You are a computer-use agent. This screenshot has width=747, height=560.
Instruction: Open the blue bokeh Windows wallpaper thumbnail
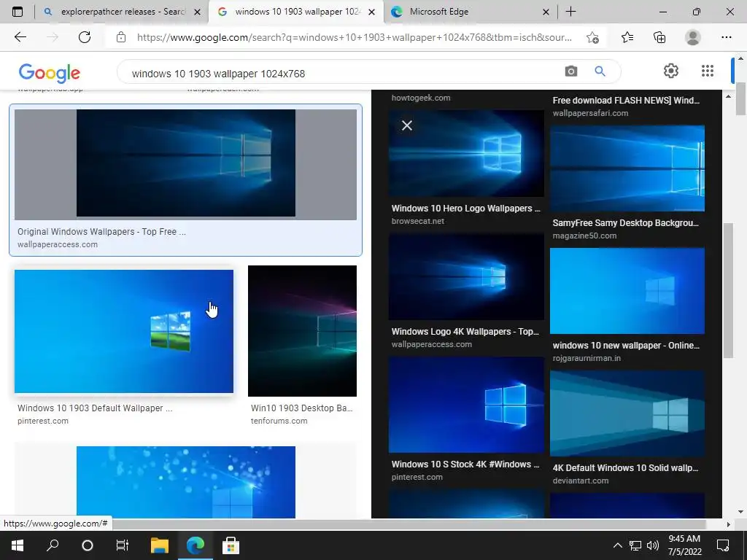coord(186,482)
